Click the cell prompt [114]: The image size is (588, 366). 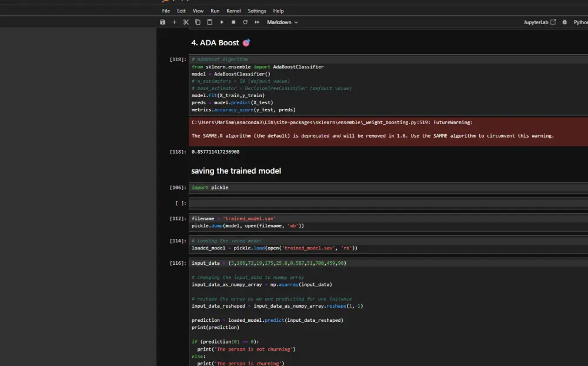tap(178, 241)
